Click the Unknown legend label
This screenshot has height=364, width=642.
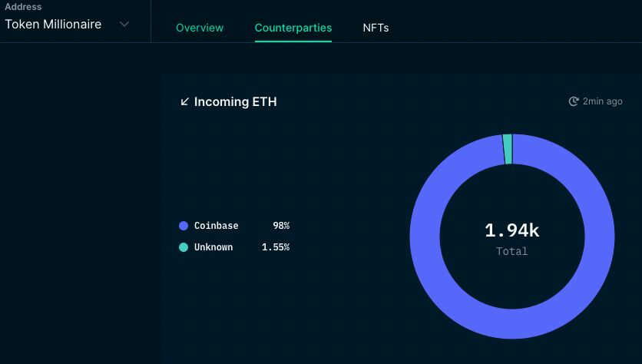(x=213, y=247)
